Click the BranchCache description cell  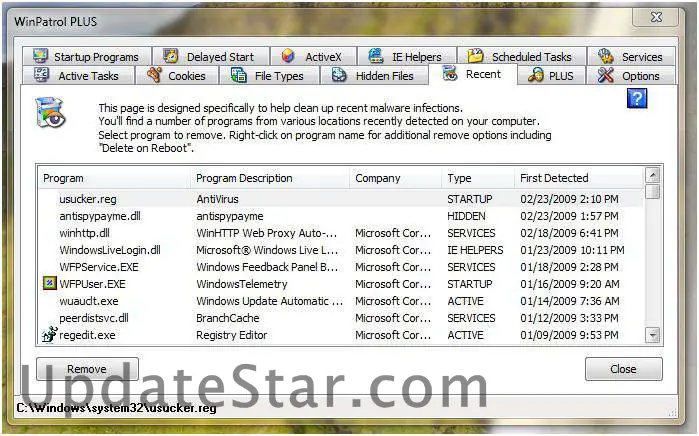point(227,318)
